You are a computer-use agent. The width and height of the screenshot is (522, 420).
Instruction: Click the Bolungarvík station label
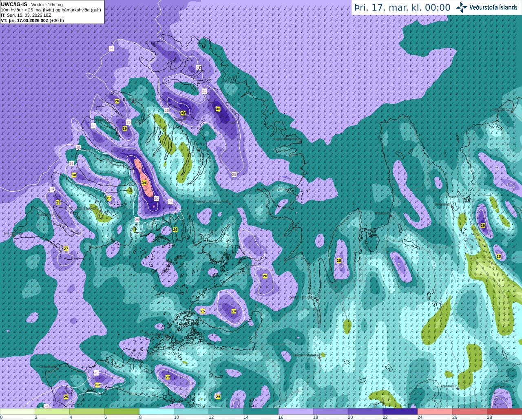pos(133,99)
